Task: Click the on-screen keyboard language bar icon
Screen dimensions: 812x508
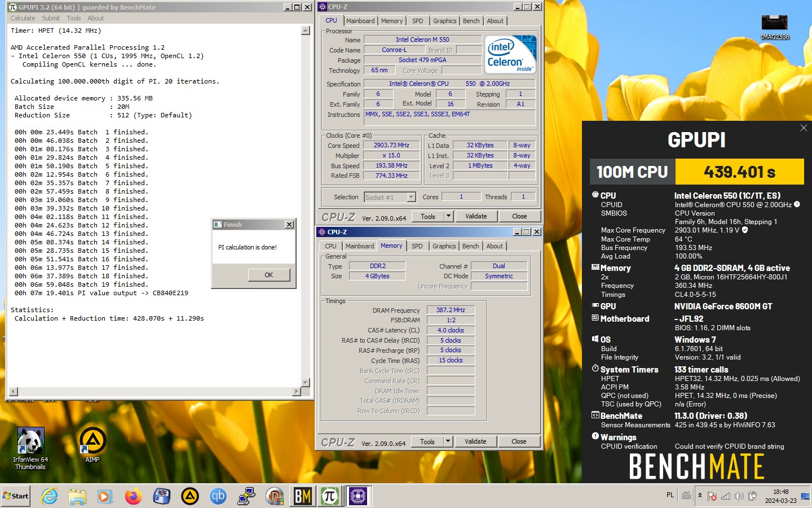Action: 686,496
